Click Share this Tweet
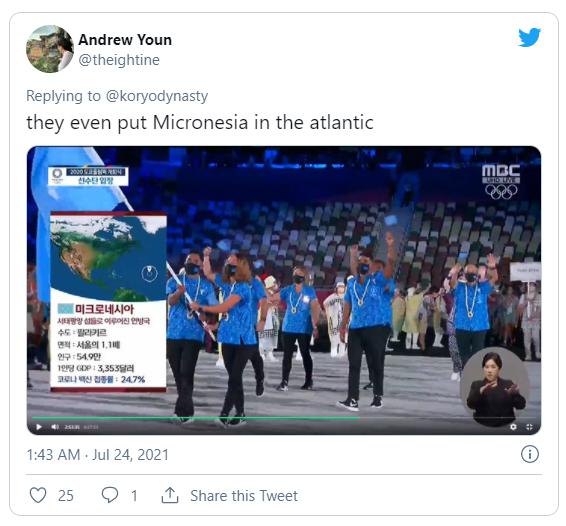 [x=244, y=496]
